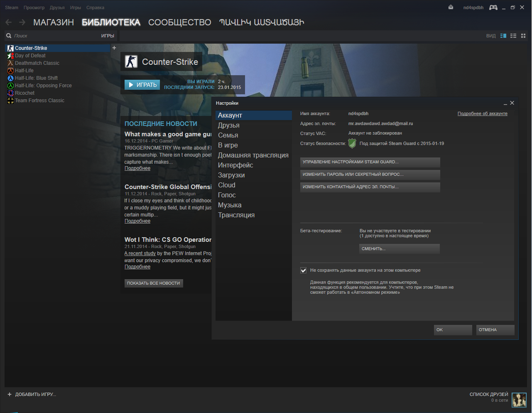532x413 pixels.
Task: Go to the МАГАЗИН tab
Action: (x=54, y=22)
